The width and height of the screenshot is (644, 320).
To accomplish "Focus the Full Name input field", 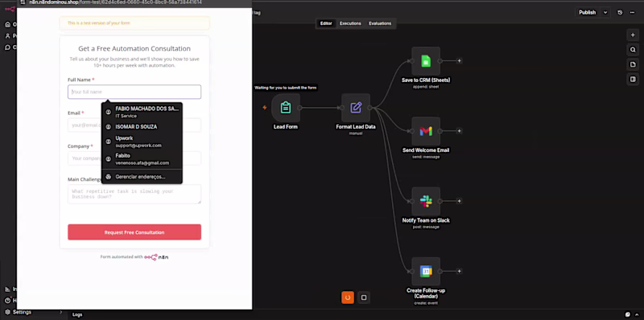I will pyautogui.click(x=134, y=92).
